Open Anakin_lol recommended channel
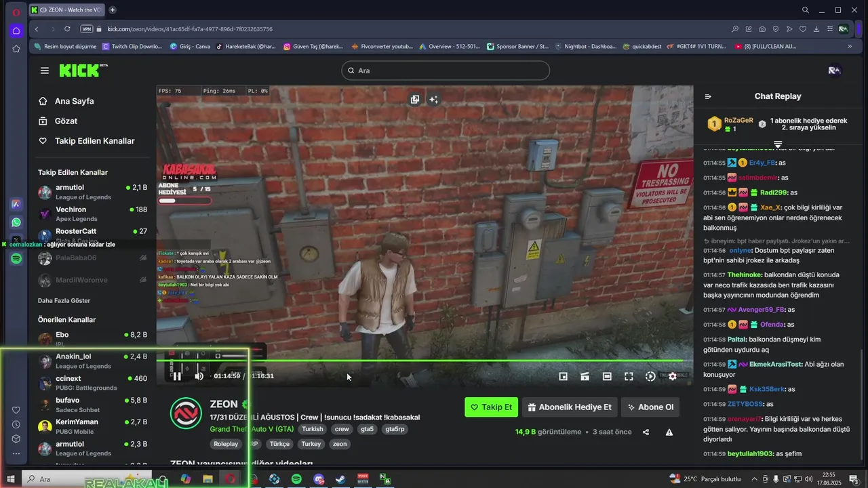Image resolution: width=868 pixels, height=488 pixels. (x=92, y=361)
